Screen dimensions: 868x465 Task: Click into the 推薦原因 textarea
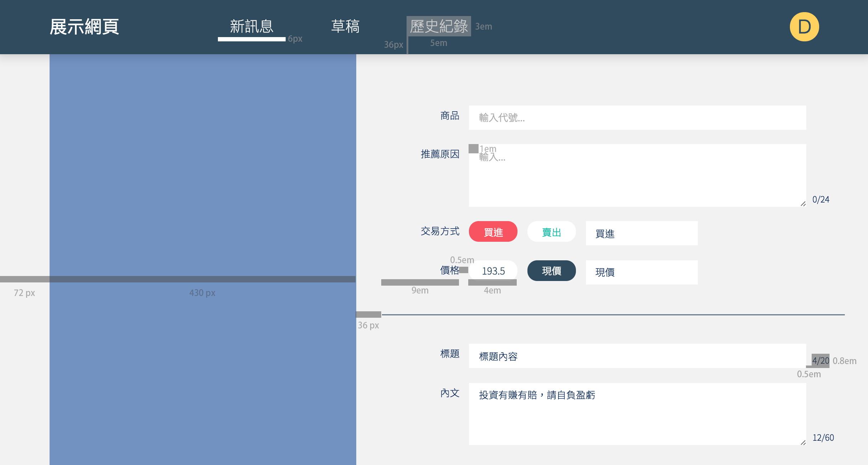point(637,175)
